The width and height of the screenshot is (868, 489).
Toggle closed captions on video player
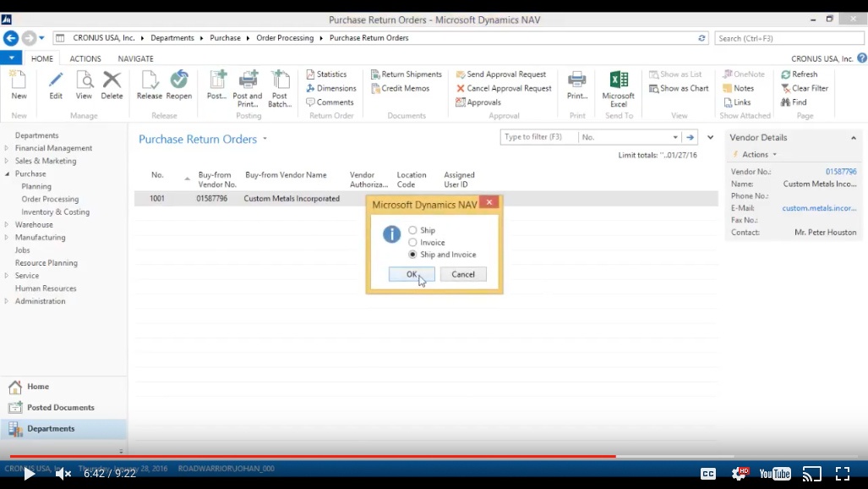click(x=708, y=474)
